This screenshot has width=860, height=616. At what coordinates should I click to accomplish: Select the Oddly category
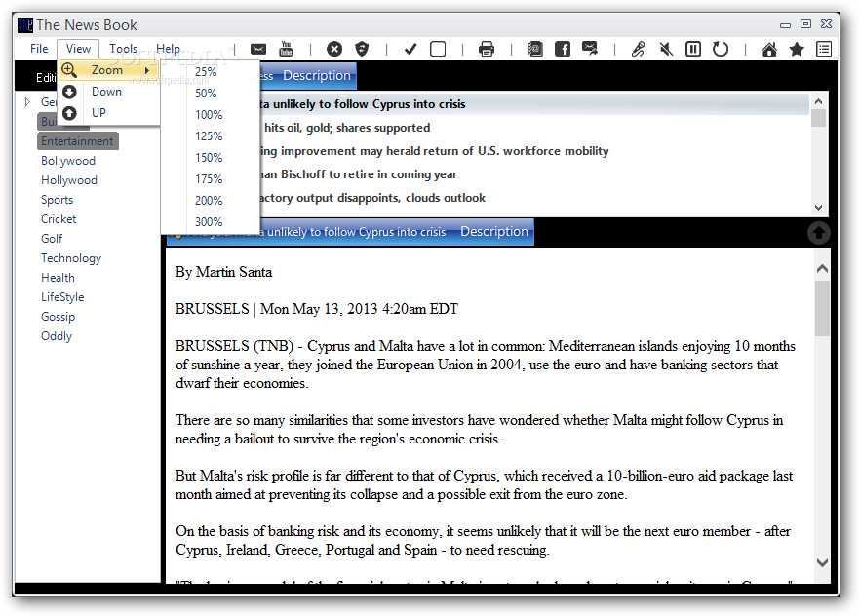coord(57,336)
